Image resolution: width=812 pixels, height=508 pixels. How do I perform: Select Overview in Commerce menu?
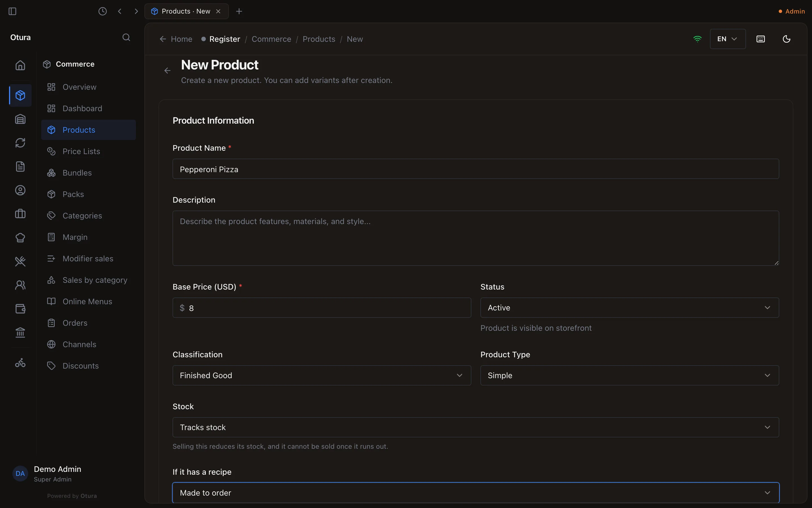coord(89,87)
